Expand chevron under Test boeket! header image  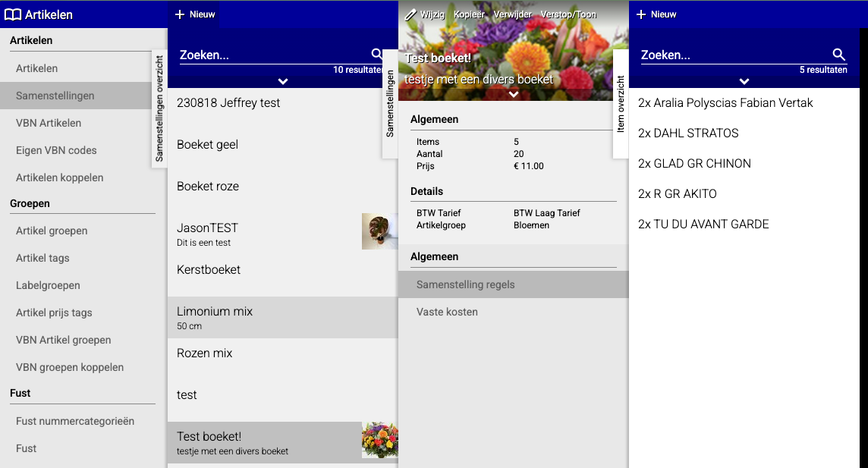514,94
